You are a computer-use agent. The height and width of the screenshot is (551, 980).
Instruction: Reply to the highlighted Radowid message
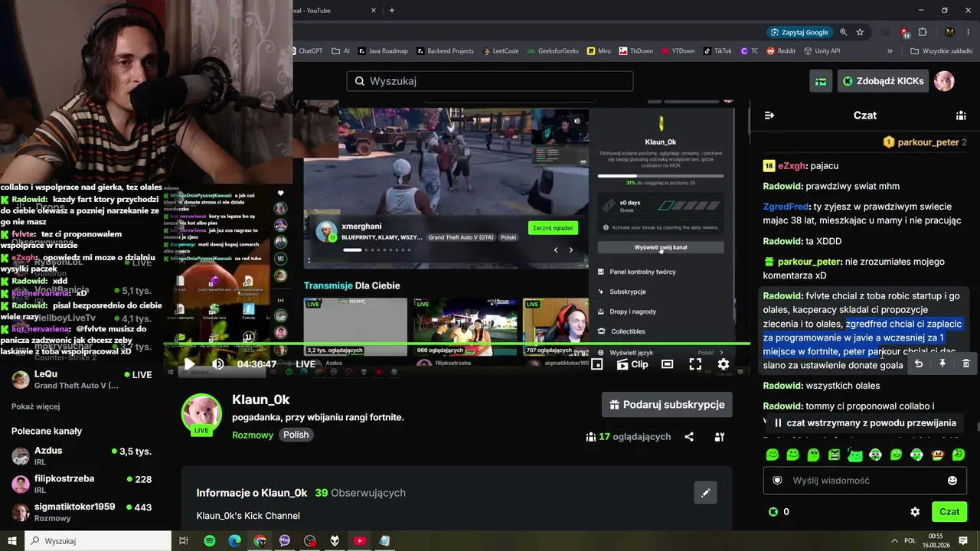point(919,364)
